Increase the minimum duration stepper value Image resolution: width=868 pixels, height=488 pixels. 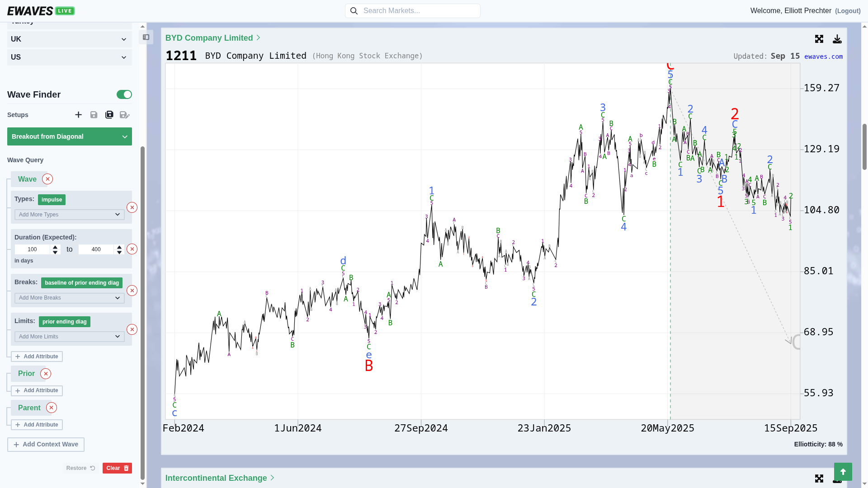(55, 247)
